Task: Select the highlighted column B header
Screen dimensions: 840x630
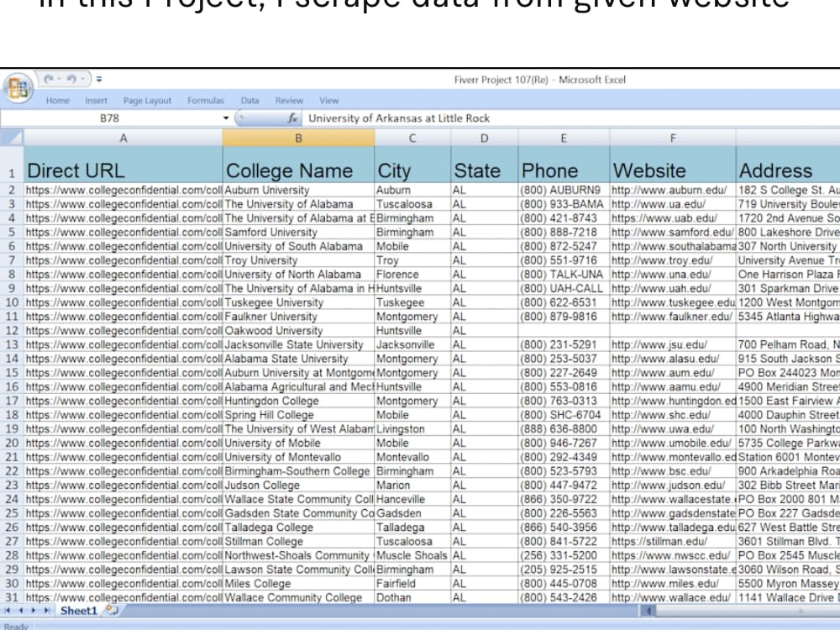Action: pos(298,139)
